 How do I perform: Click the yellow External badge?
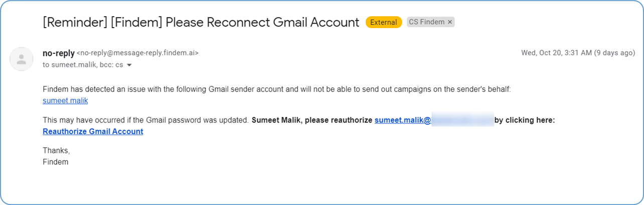tap(383, 22)
